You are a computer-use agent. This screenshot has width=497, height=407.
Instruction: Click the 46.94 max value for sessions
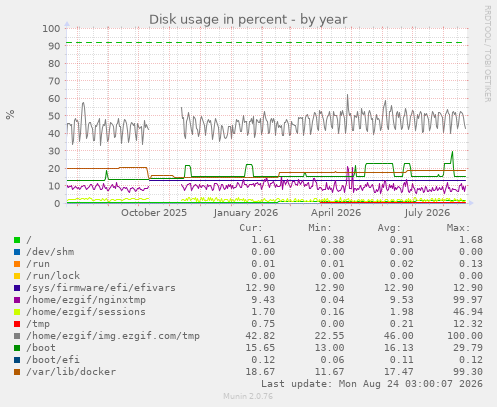pyautogui.click(x=468, y=312)
